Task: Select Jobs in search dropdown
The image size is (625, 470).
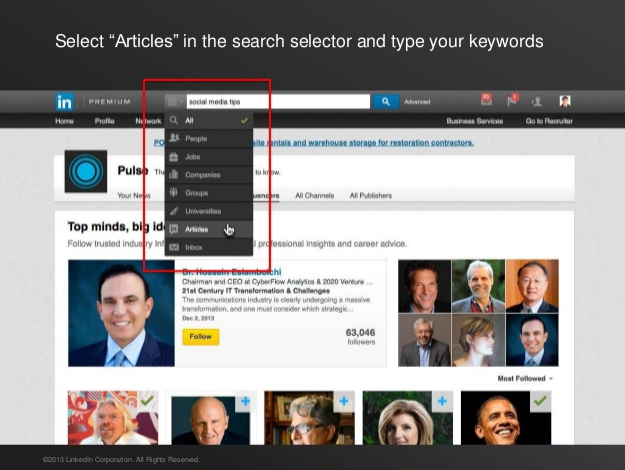Action: coord(209,157)
